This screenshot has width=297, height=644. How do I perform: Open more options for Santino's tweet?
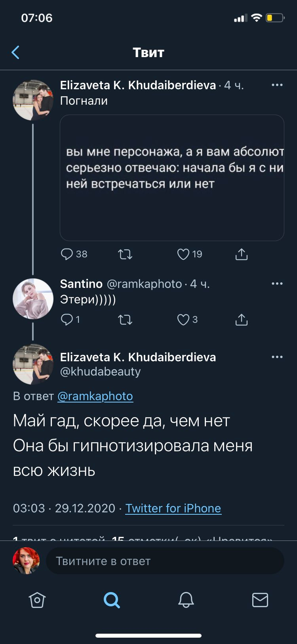pyautogui.click(x=277, y=284)
